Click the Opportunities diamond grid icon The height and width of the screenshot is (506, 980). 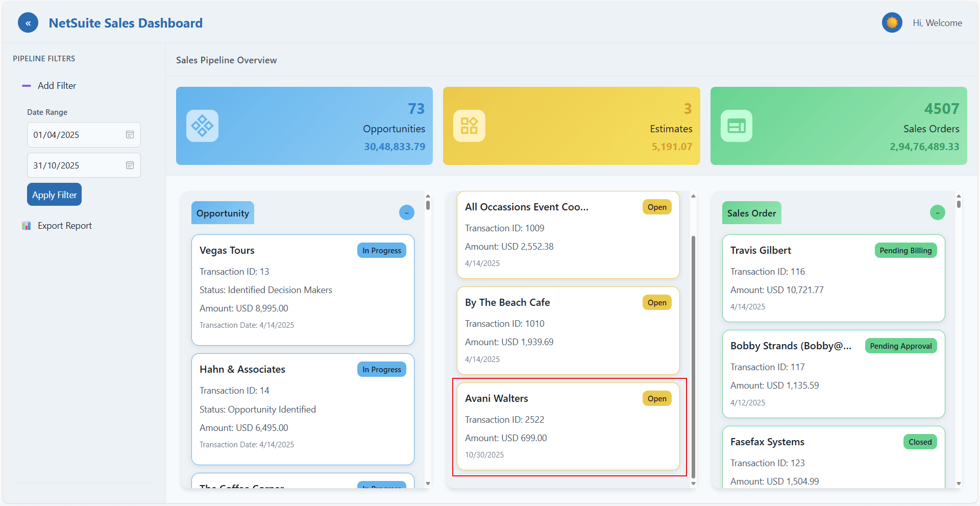(x=202, y=126)
